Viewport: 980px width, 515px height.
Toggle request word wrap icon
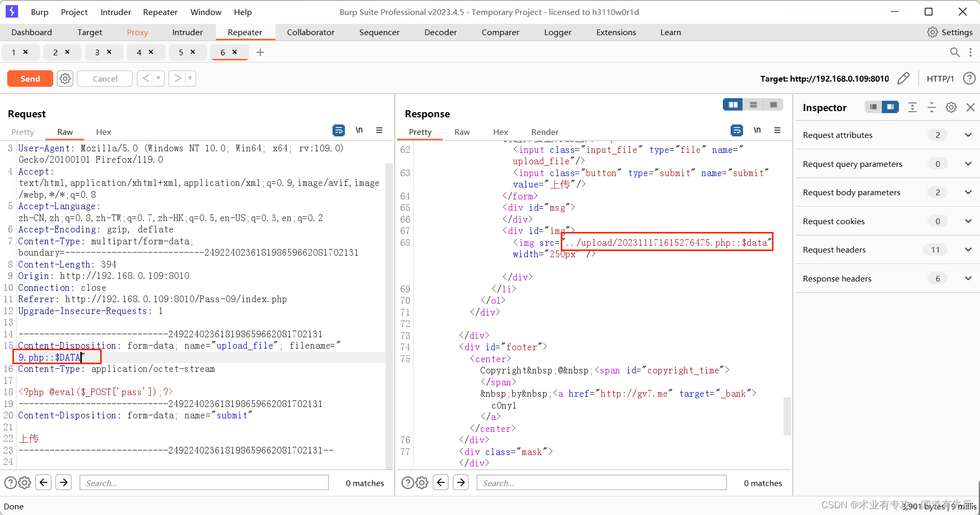coord(339,130)
